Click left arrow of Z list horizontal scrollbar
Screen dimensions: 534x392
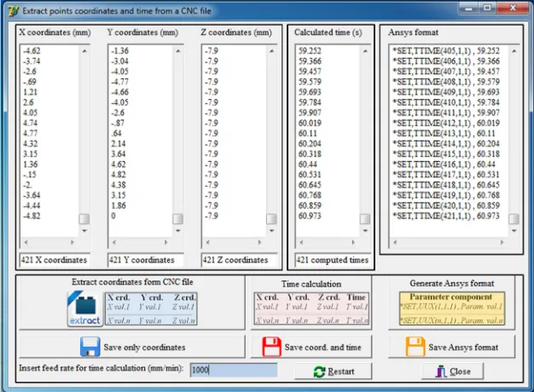(208, 242)
